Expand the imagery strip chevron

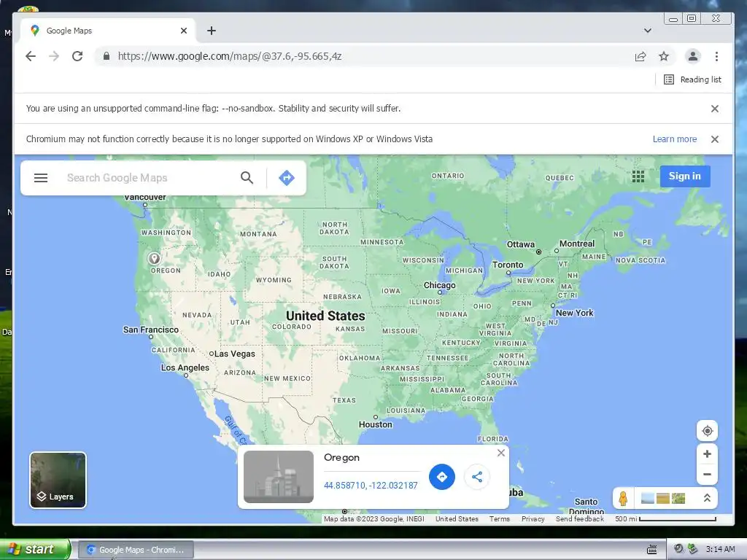click(x=707, y=499)
